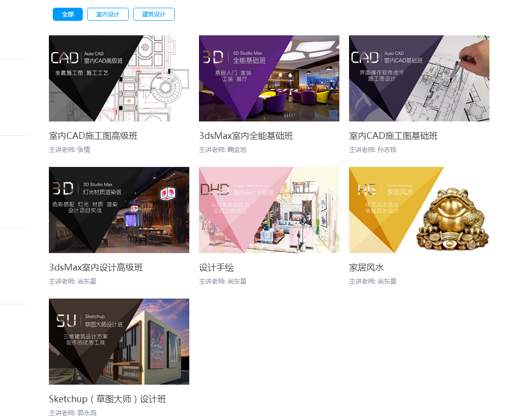Click the 3dsMax室内设计高级班 course title
This screenshot has width=518, height=420.
(x=96, y=268)
